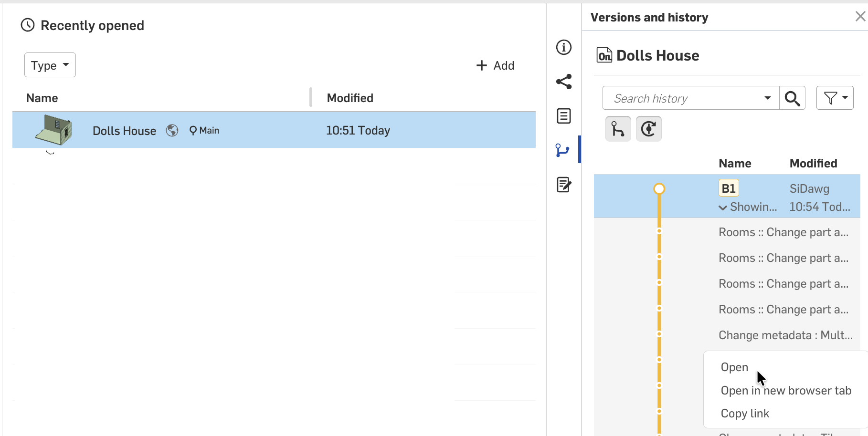The height and width of the screenshot is (436, 868).
Task: Select Open in new browser tab
Action: click(786, 391)
